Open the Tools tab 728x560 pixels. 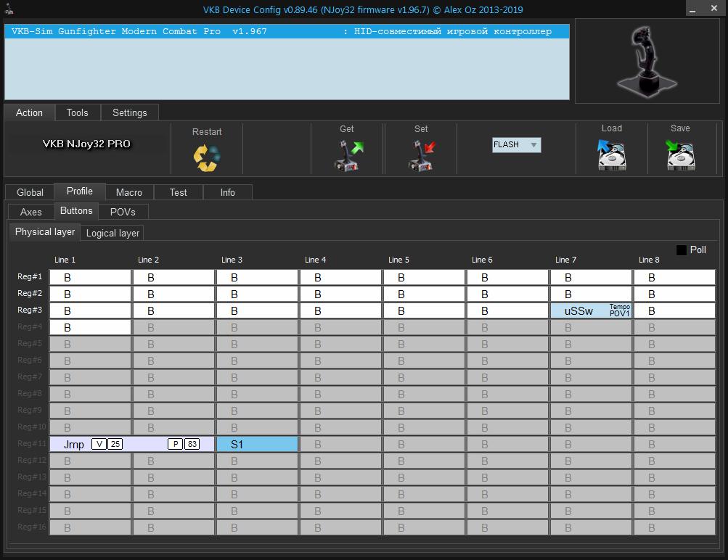pyautogui.click(x=77, y=112)
